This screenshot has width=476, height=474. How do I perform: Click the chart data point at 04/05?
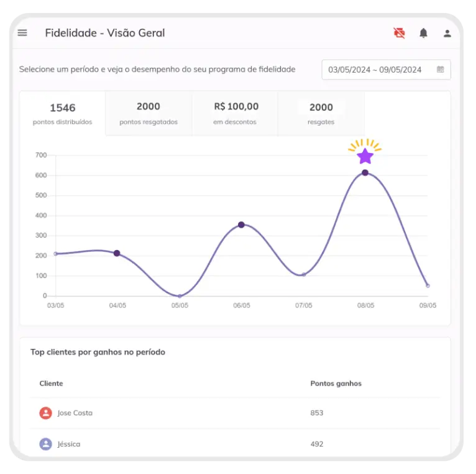coord(117,253)
